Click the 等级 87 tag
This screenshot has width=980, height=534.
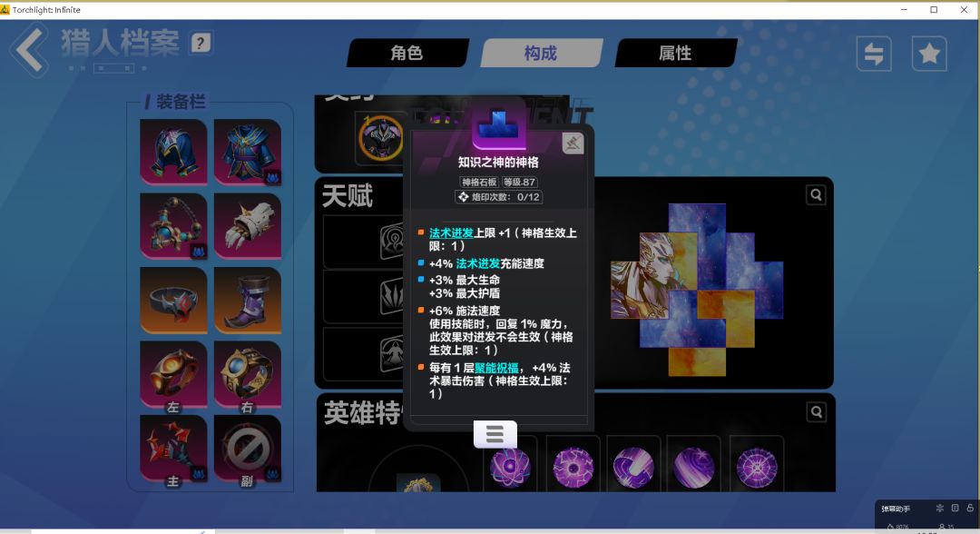(x=519, y=182)
